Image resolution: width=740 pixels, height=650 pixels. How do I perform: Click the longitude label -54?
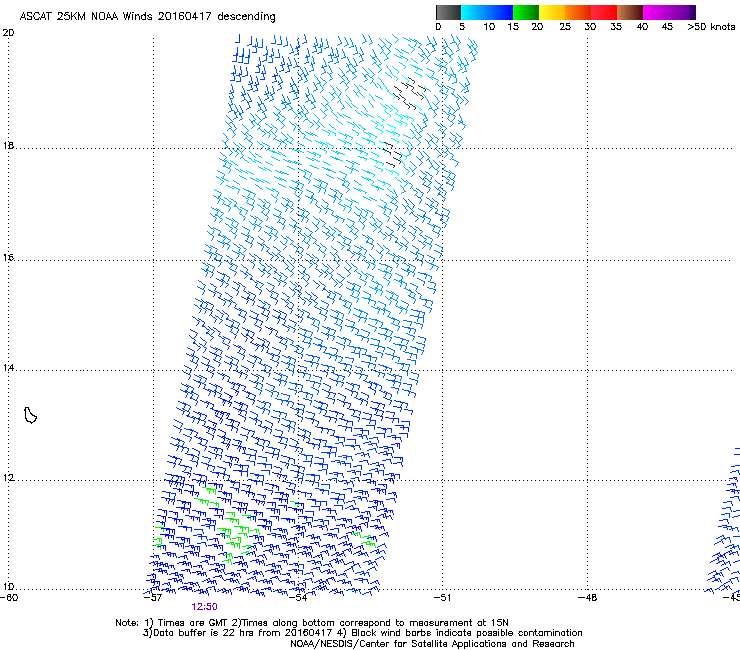298,598
